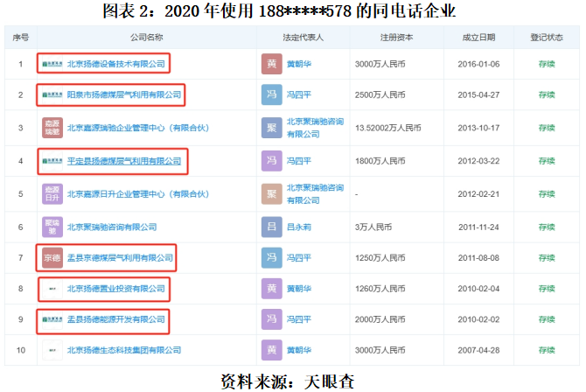The height and width of the screenshot is (392, 586).
Task: Open company link 北京扬德设备技术有限公司
Action: pos(115,64)
